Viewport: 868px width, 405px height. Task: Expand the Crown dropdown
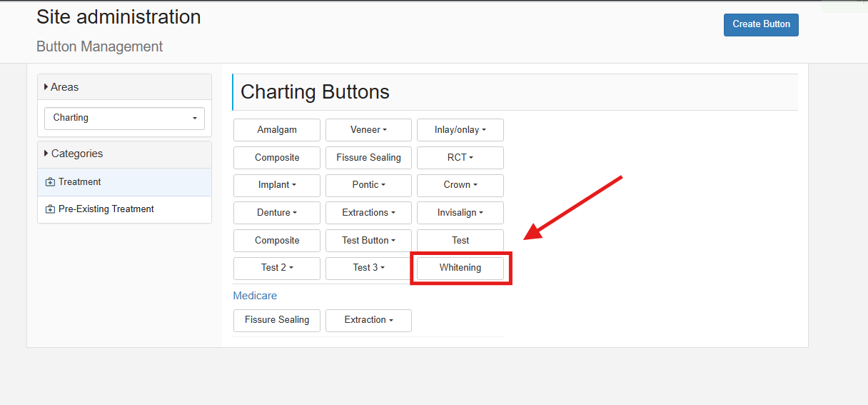(x=460, y=185)
